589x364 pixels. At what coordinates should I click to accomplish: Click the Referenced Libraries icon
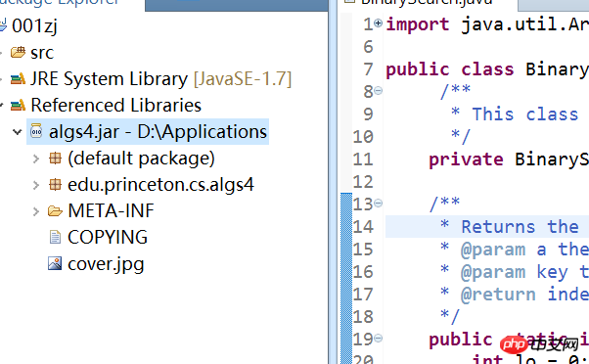[x=18, y=105]
